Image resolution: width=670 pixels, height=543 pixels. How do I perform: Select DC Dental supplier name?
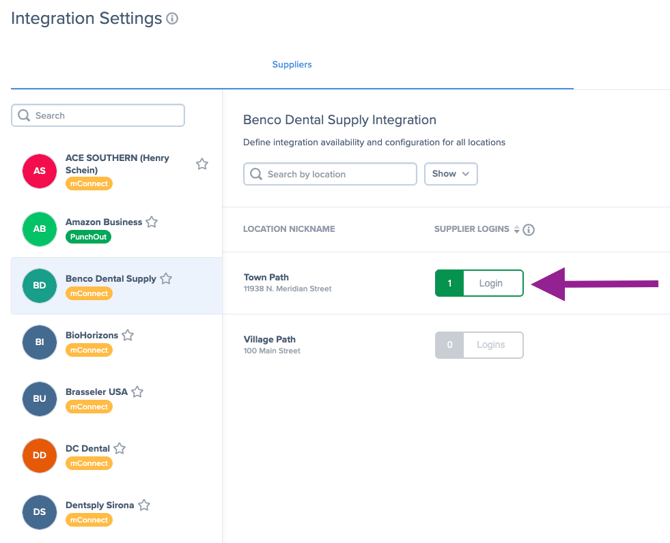88,448
